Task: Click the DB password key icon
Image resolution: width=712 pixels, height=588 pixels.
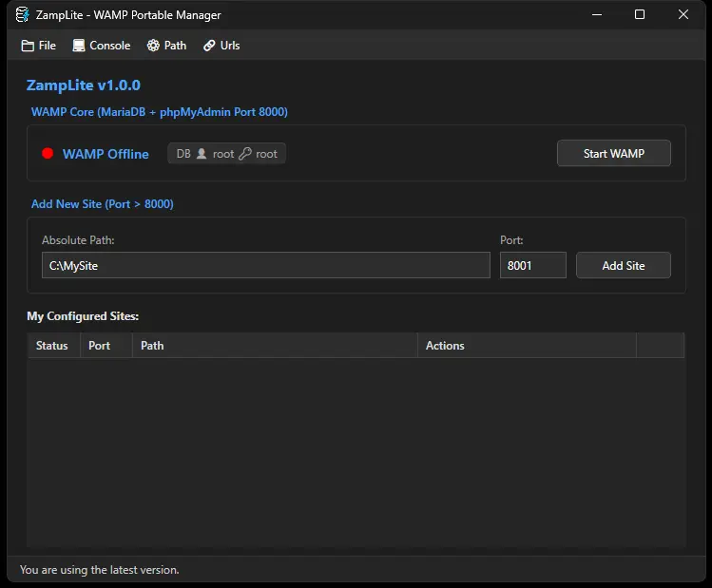Action: pyautogui.click(x=245, y=153)
